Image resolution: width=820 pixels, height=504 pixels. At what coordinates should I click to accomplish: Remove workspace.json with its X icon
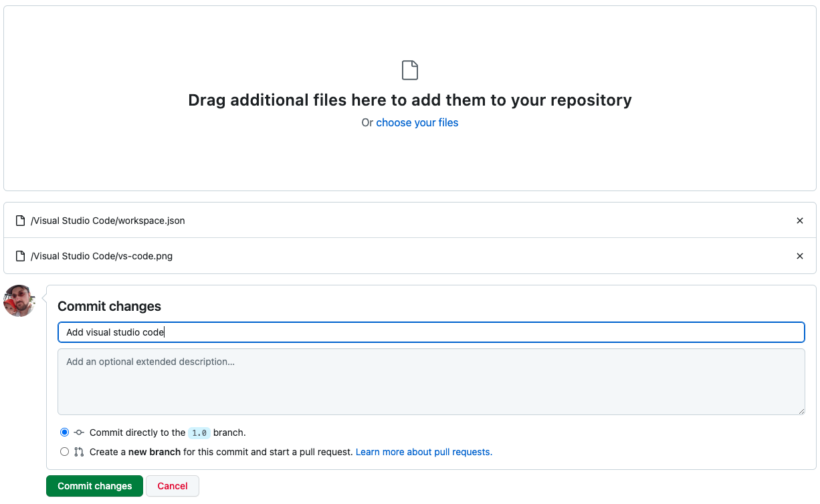coord(800,220)
